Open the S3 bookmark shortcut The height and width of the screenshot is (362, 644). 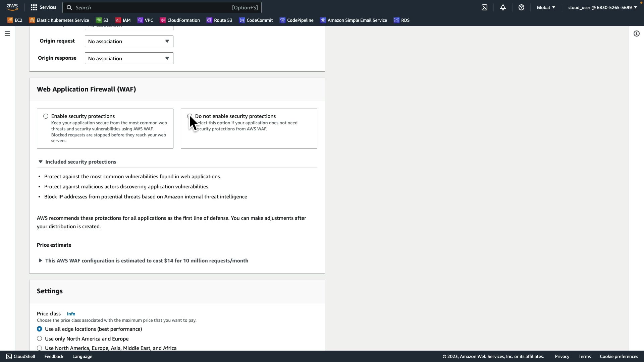pyautogui.click(x=102, y=20)
